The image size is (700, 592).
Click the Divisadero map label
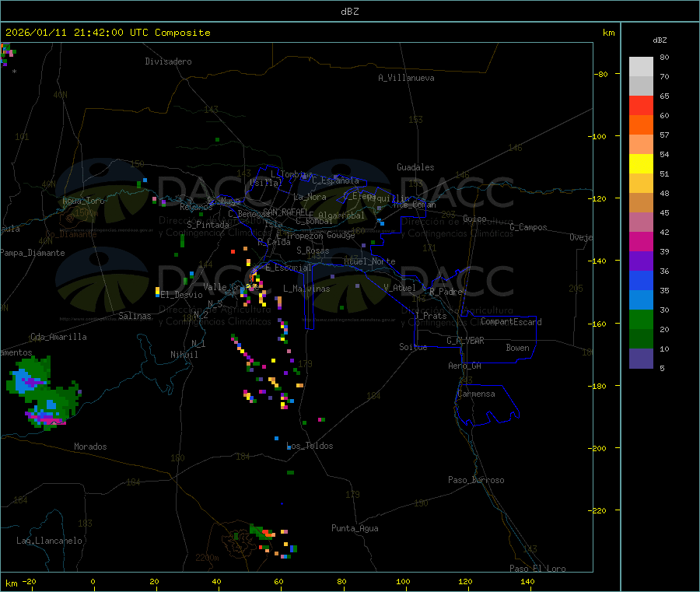coord(168,61)
